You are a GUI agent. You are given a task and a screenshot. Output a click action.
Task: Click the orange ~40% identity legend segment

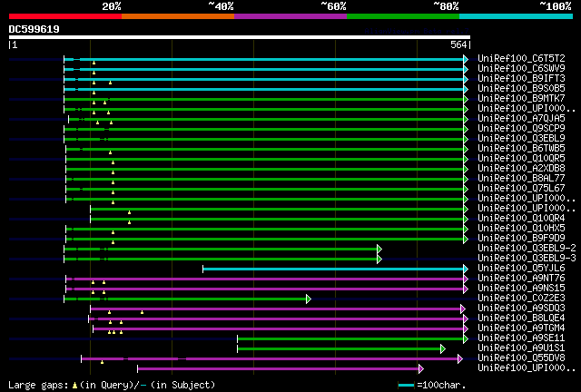coord(178,16)
